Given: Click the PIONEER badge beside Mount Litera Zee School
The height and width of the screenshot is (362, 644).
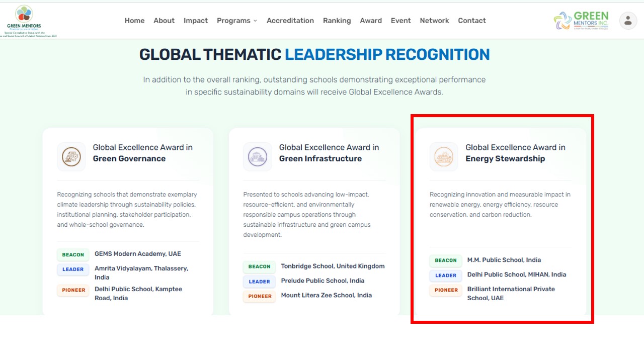Looking at the screenshot, I should 260,296.
